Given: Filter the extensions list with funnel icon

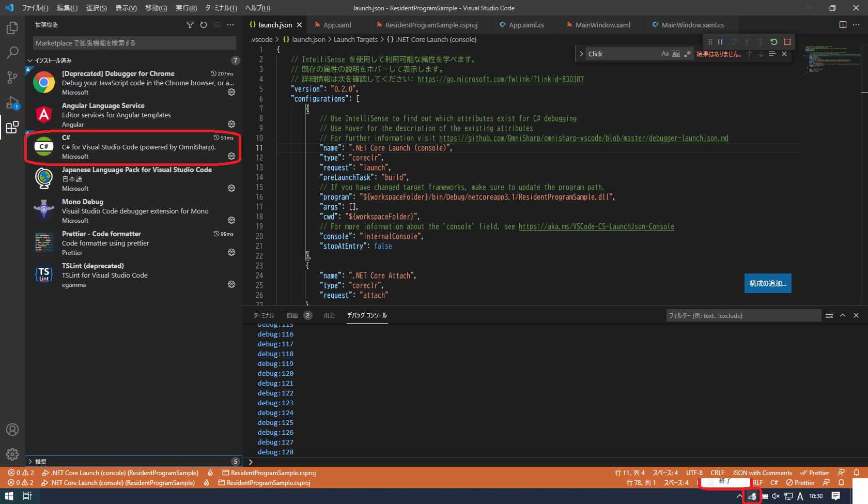Looking at the screenshot, I should coord(190,25).
